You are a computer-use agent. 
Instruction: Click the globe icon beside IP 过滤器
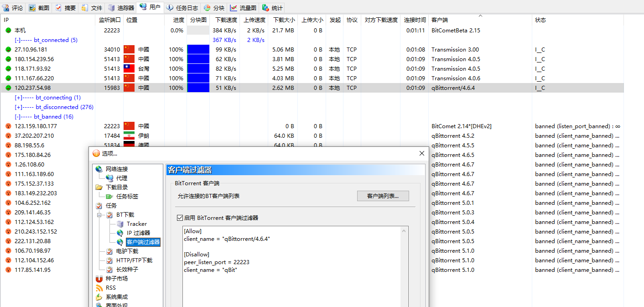tap(120, 233)
